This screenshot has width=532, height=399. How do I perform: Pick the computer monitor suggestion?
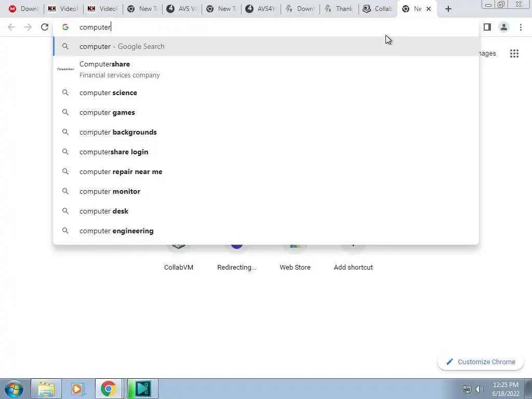click(x=266, y=191)
